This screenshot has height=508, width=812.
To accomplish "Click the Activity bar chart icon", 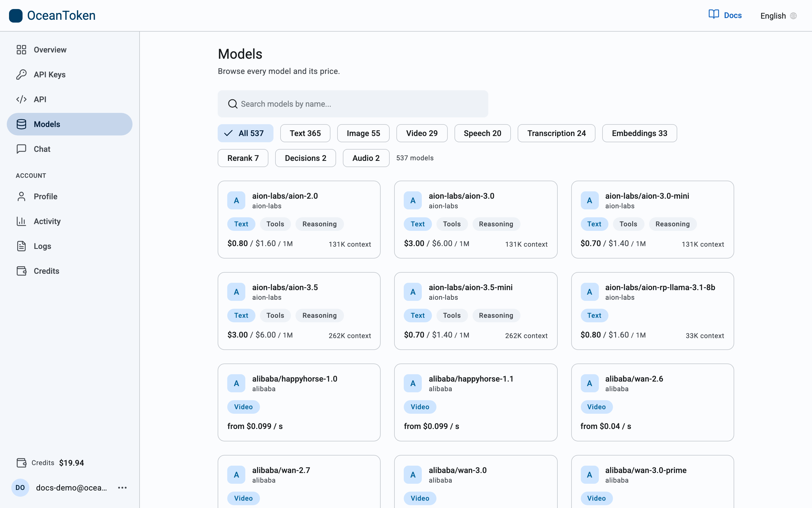I will tap(21, 222).
